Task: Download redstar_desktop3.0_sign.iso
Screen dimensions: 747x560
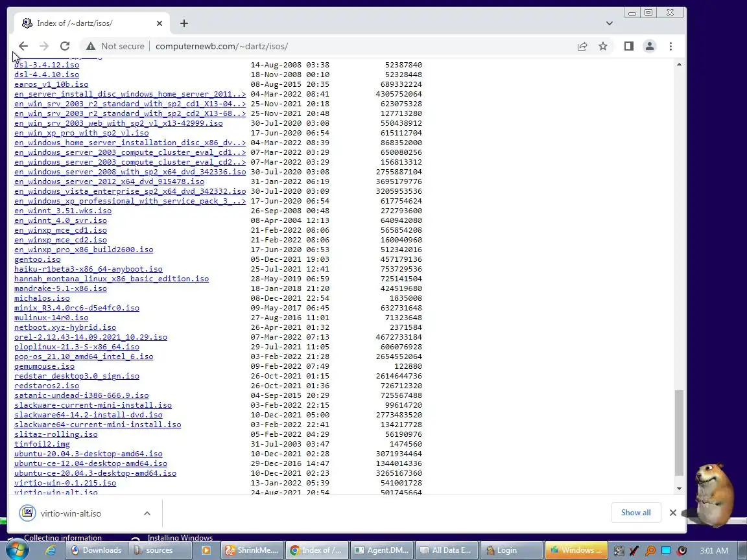Action: pyautogui.click(x=77, y=376)
